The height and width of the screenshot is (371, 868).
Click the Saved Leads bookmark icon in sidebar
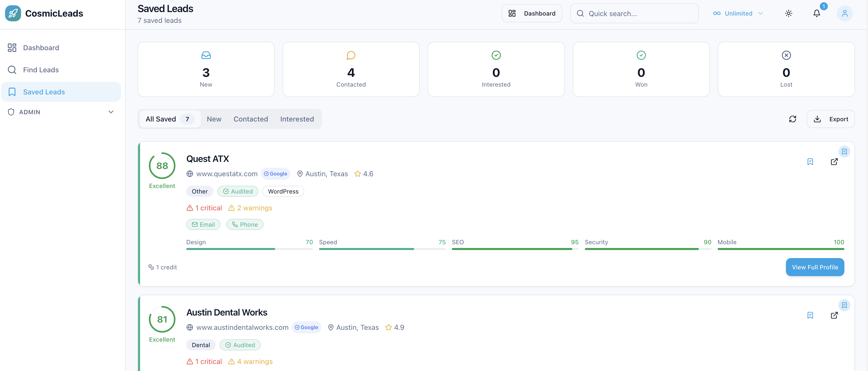(12, 92)
